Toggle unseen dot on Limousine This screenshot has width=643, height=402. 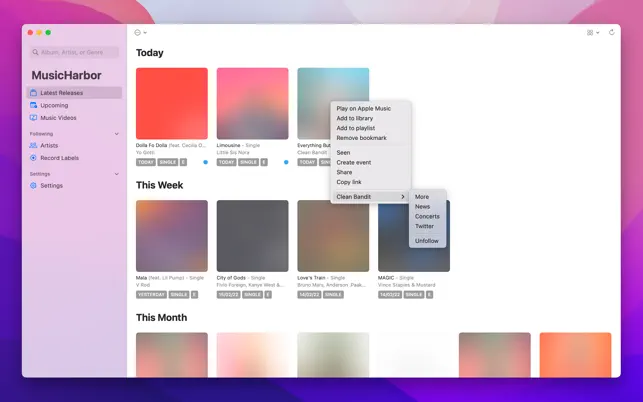(286, 162)
